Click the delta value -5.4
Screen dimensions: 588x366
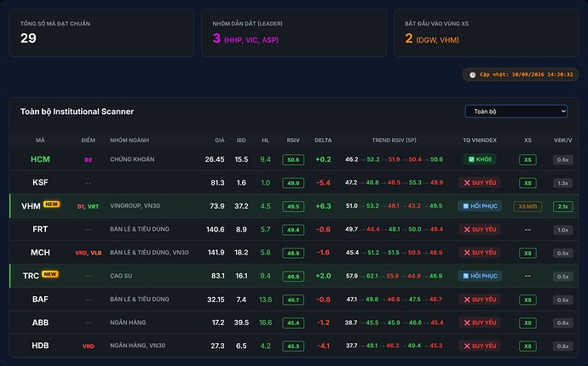pyautogui.click(x=323, y=183)
